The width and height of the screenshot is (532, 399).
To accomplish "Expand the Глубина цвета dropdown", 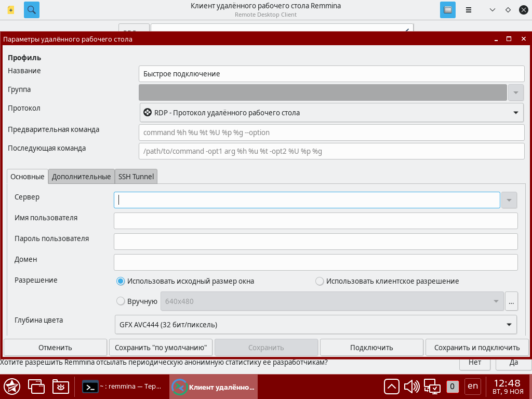I will click(315, 325).
